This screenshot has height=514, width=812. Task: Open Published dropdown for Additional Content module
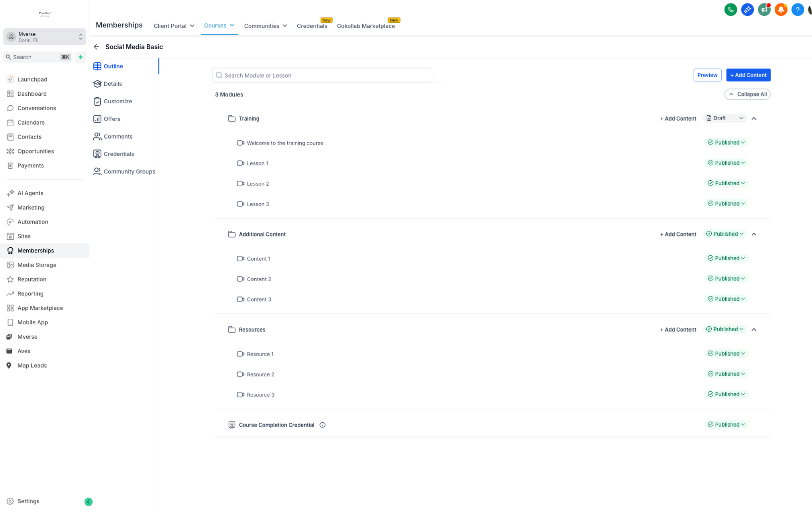725,234
